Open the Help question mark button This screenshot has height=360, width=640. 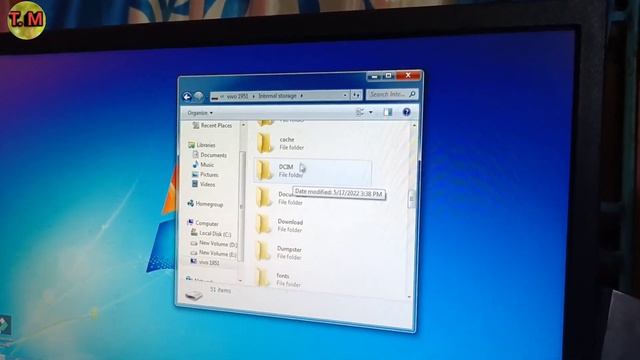point(406,112)
